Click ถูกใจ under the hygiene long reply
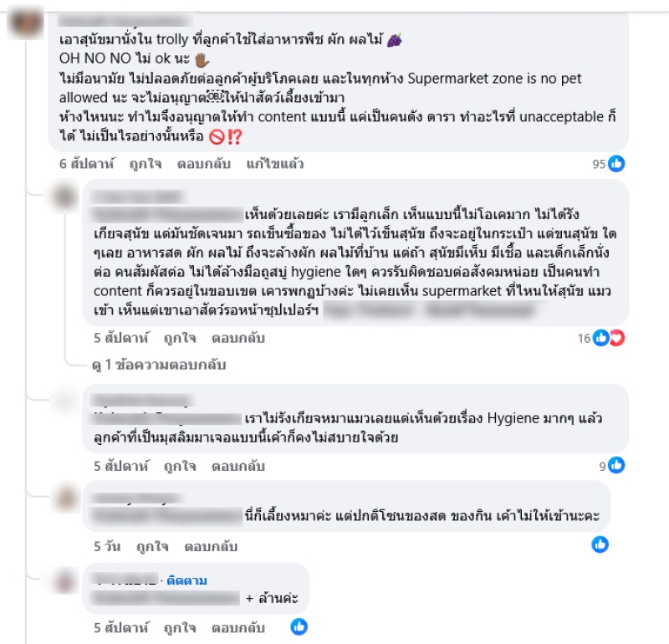Image resolution: width=669 pixels, height=644 pixels. pos(180,338)
